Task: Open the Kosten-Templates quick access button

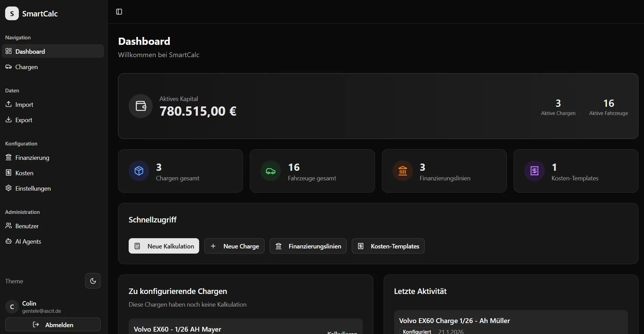Action: 388,246
